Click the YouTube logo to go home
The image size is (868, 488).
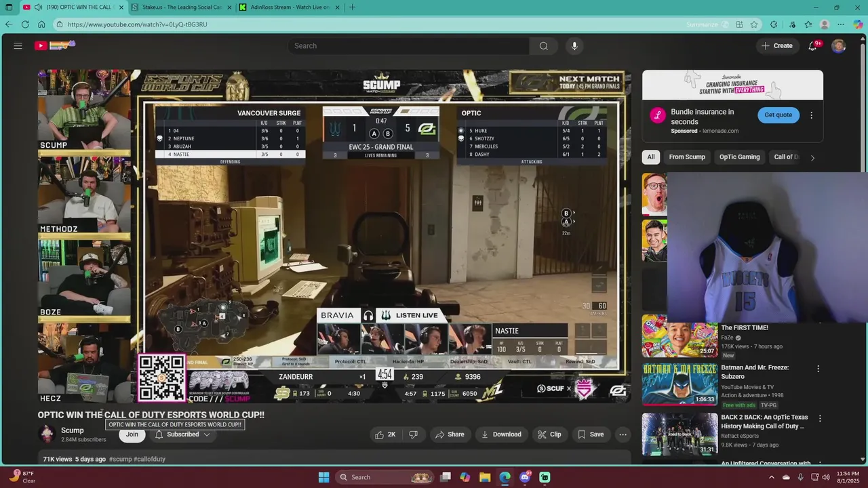pyautogui.click(x=54, y=45)
